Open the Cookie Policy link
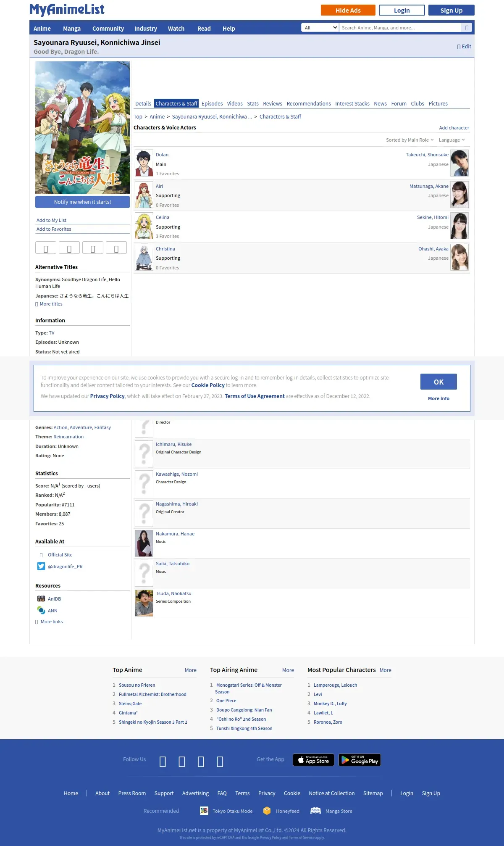Screen dimensions: 504x846 [x=208, y=385]
